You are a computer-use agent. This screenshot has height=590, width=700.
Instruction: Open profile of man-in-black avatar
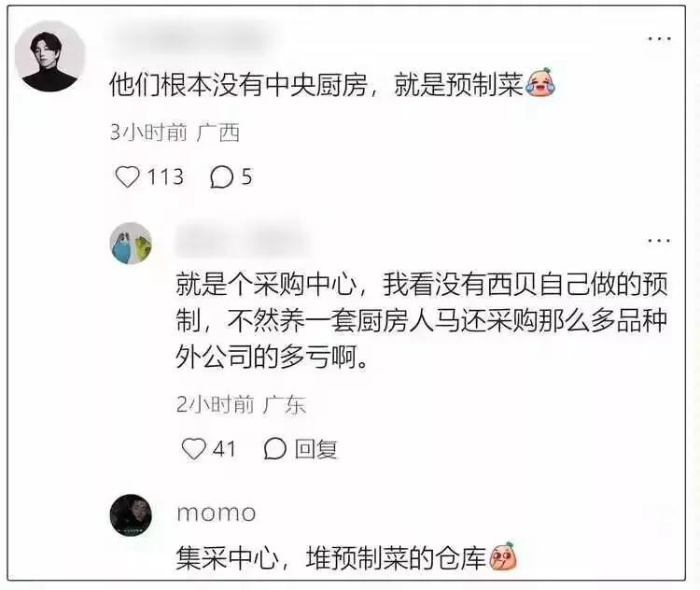coord(50,57)
